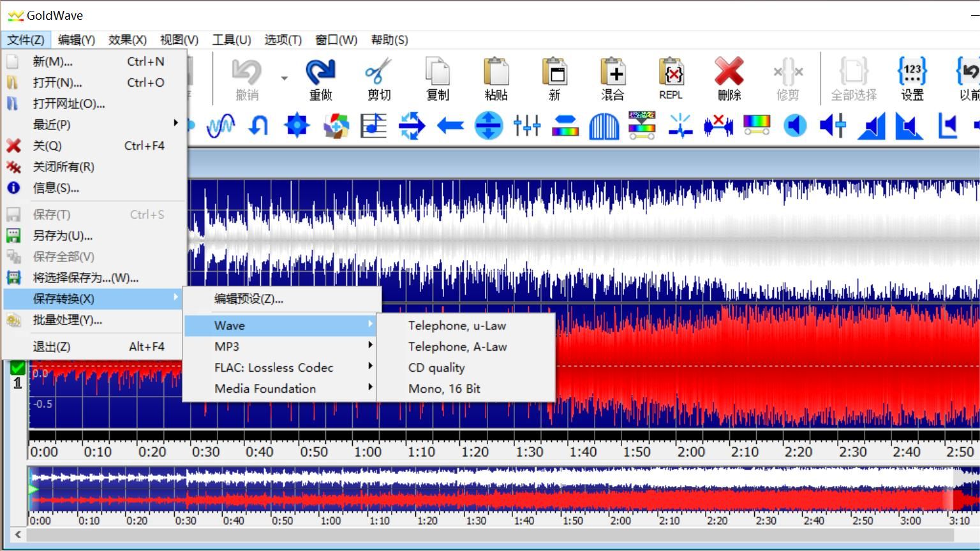Click the blue gear-shaped effect icon

[297, 126]
